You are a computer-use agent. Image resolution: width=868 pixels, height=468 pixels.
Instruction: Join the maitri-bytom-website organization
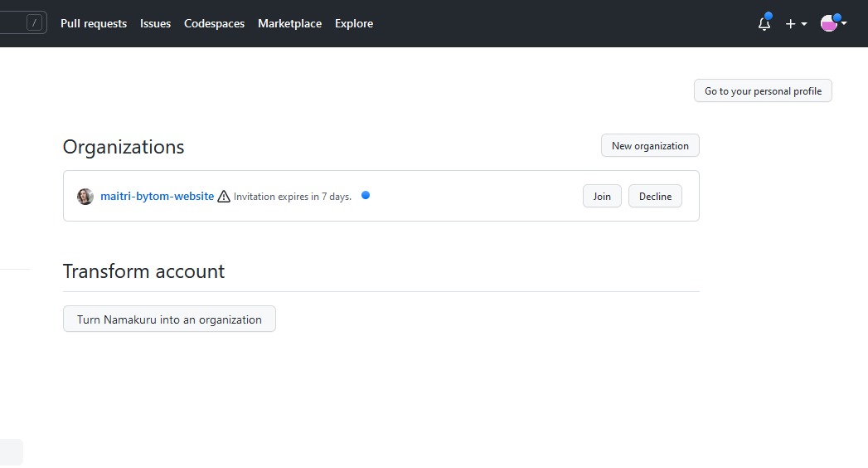[x=602, y=196]
